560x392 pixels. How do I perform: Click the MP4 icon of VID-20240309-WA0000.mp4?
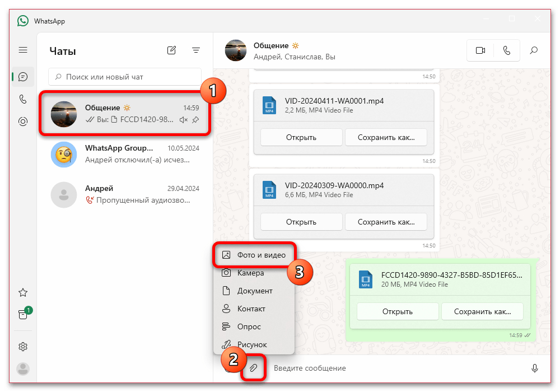point(269,190)
